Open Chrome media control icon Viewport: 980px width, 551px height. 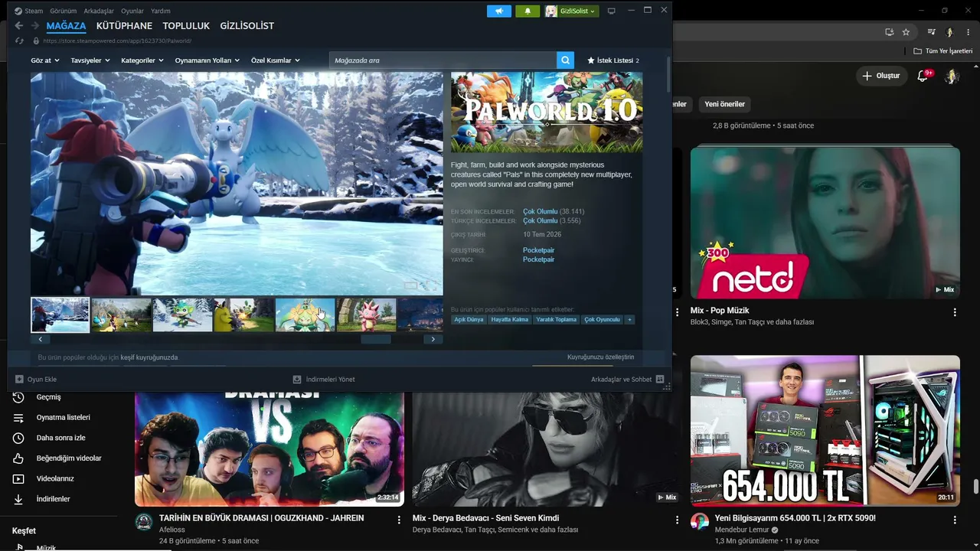pos(932,32)
